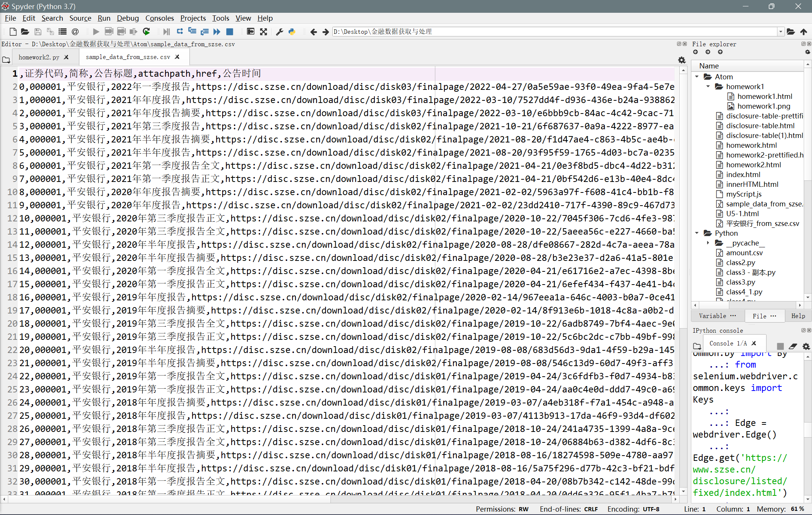The image size is (812, 515).
Task: Open the Source menu
Action: (80, 18)
